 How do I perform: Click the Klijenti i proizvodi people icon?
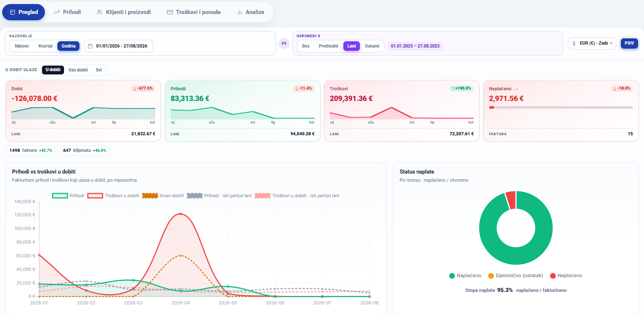tap(100, 12)
